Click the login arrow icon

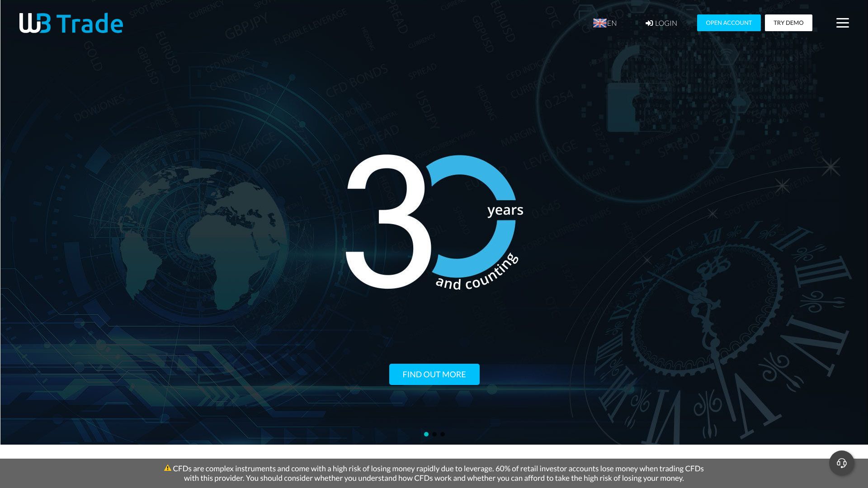[649, 23]
